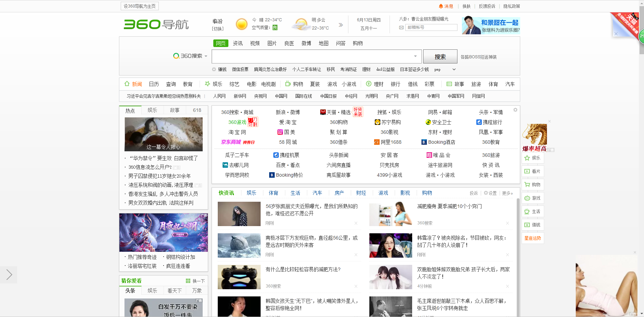
Task: Click the envelope icon beside the email login box
Action: point(401,27)
